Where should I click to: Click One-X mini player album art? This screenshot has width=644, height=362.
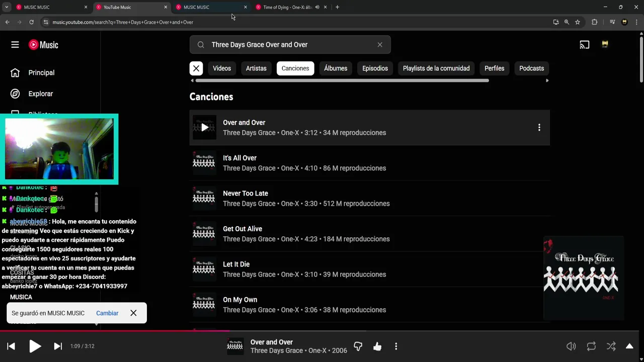click(x=584, y=279)
